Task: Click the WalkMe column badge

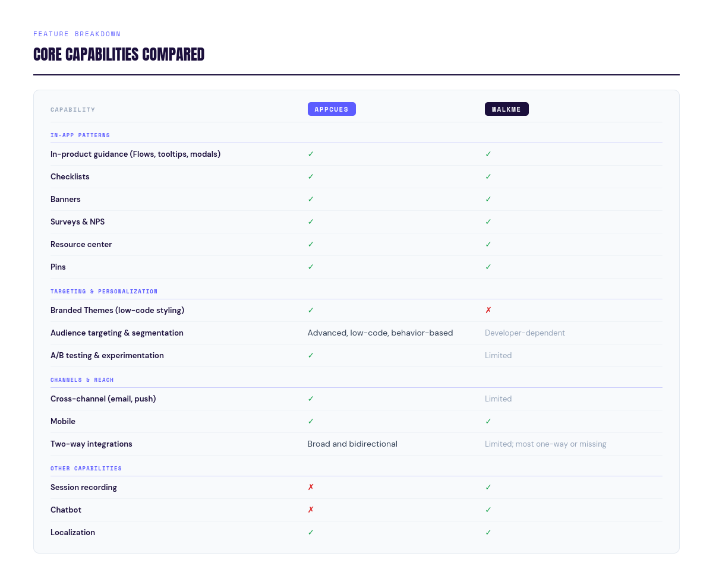Action: (x=507, y=109)
